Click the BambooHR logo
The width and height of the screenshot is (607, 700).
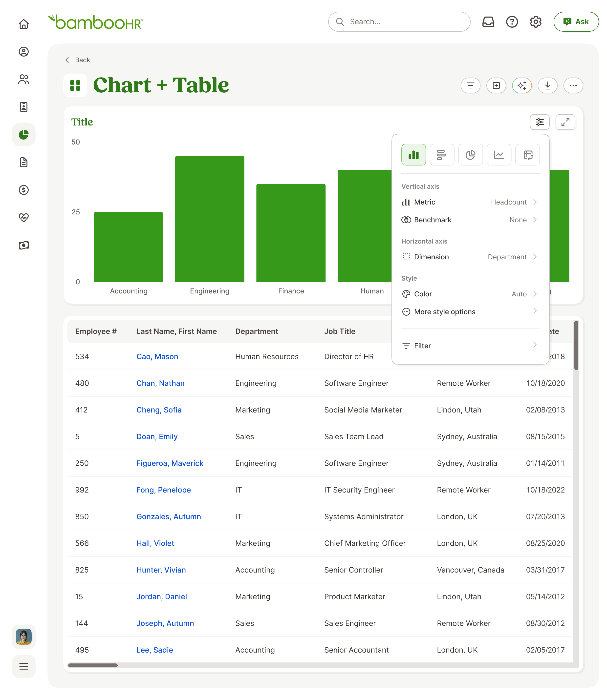(95, 22)
